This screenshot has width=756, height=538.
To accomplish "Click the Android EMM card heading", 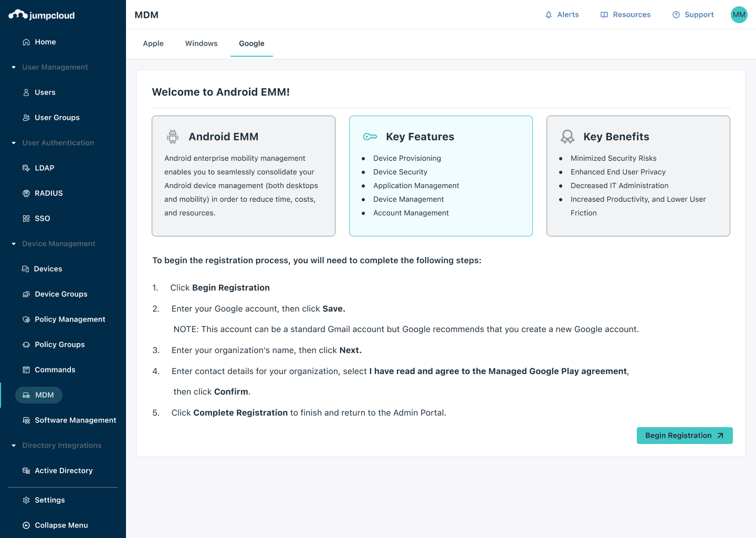I will click(x=224, y=137).
